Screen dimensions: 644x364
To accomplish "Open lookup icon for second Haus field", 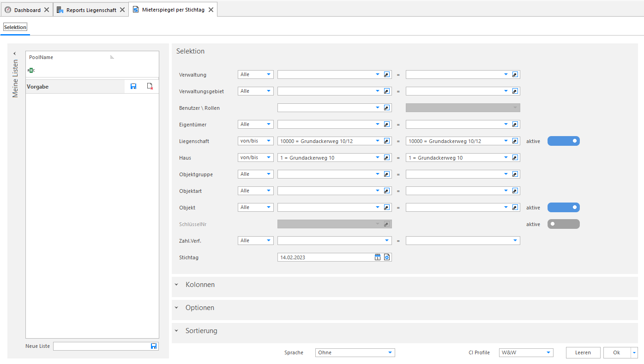I will [515, 158].
